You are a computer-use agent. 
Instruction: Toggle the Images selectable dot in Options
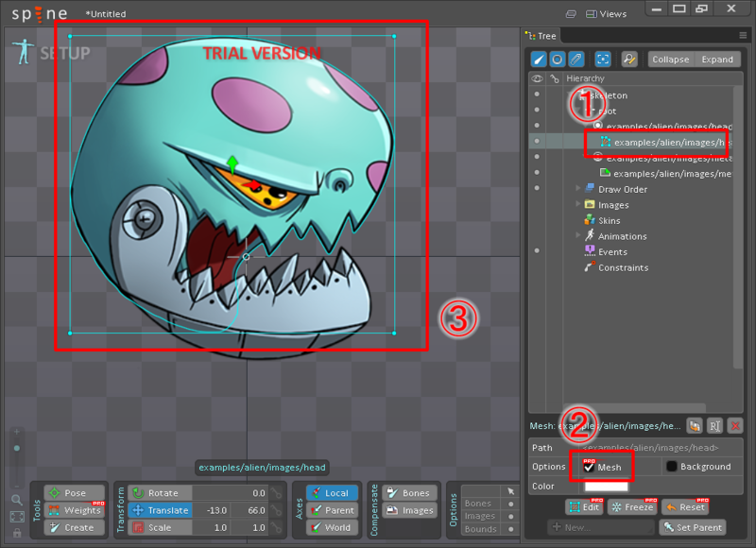(x=510, y=516)
